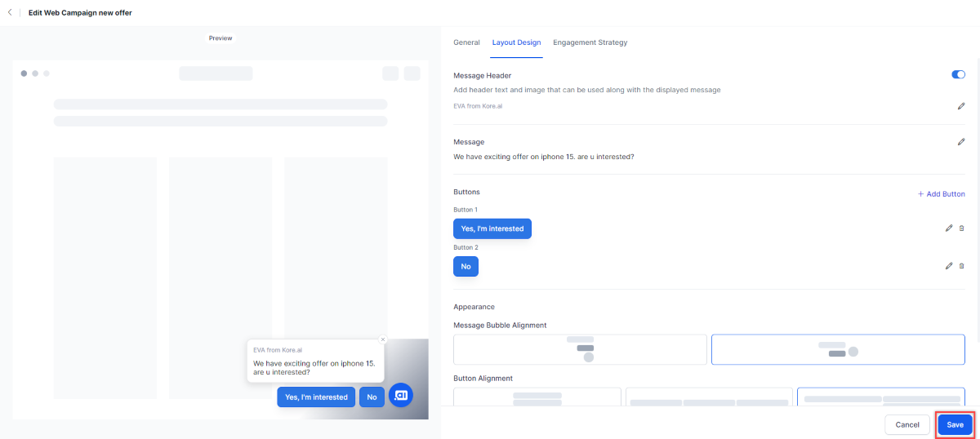Delete Button 2 using the trash icon

click(961, 266)
